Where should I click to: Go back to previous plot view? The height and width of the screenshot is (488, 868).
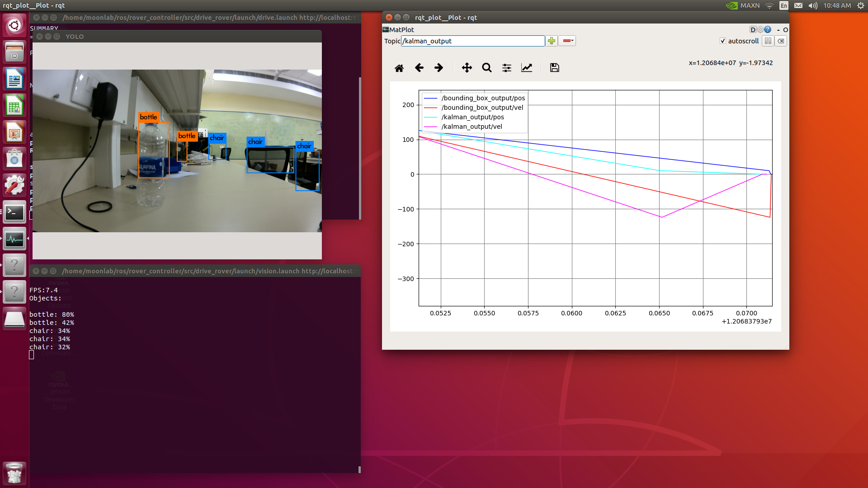point(419,68)
